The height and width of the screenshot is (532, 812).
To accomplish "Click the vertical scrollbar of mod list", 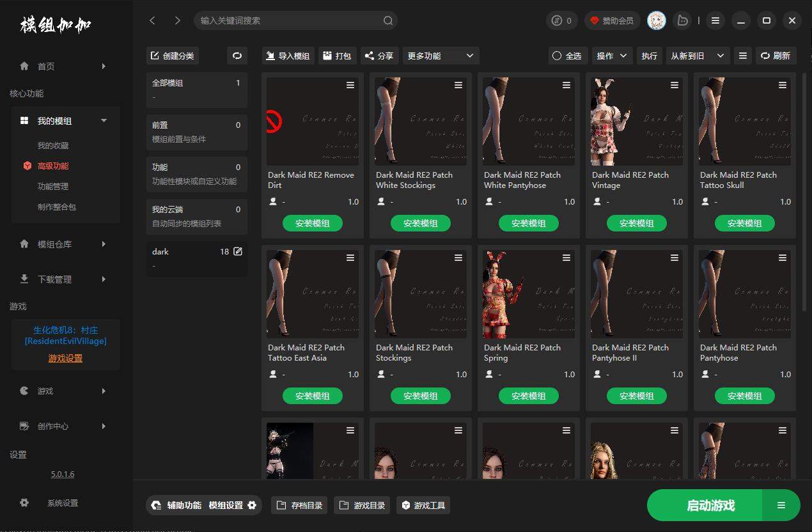I will (x=804, y=192).
